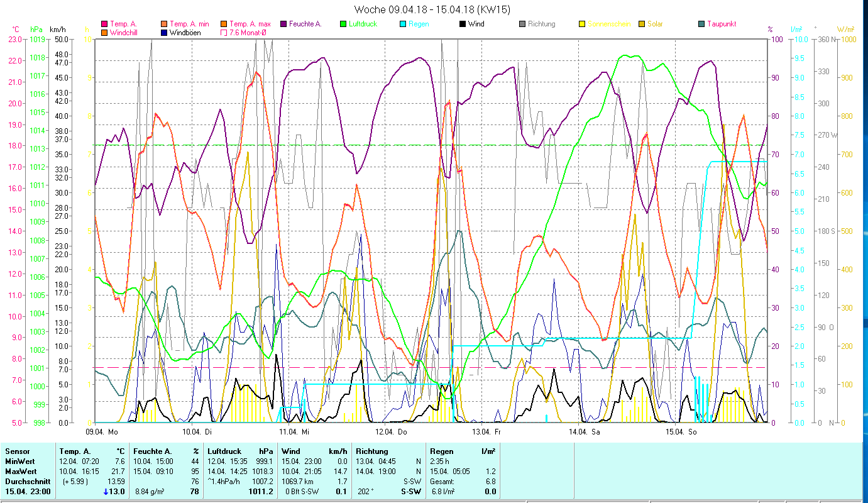The height and width of the screenshot is (503, 868).
Task: Click the 'Gesamt:' rain total label
Action: click(442, 482)
